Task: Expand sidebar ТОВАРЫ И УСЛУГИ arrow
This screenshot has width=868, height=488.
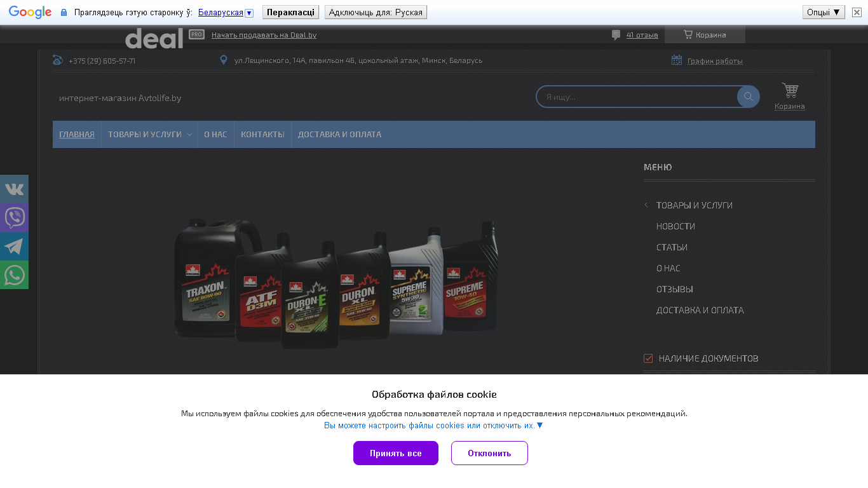Action: [x=646, y=205]
